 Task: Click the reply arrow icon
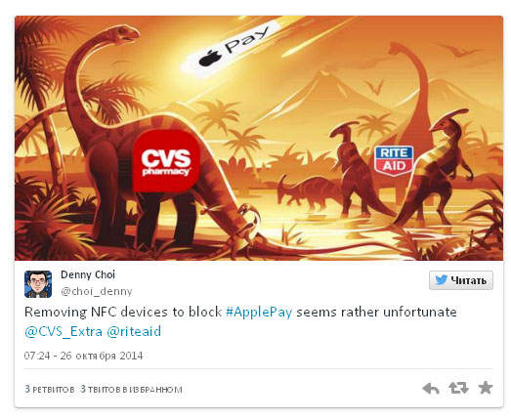431,388
